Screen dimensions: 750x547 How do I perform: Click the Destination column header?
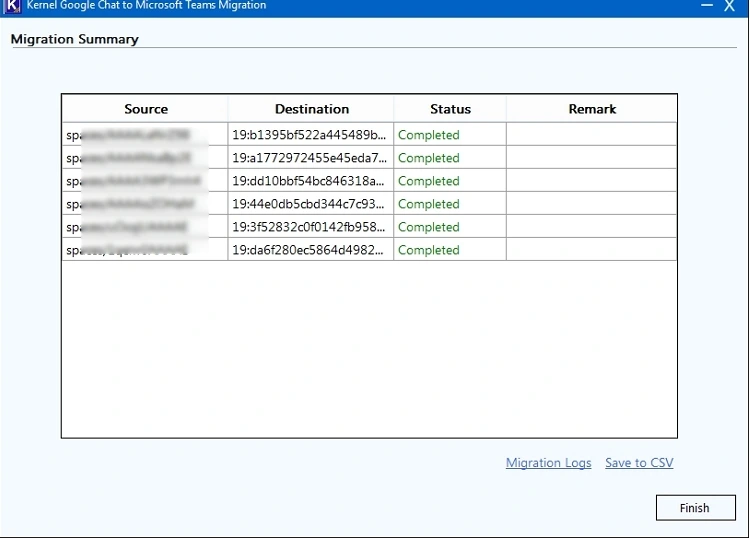point(312,109)
